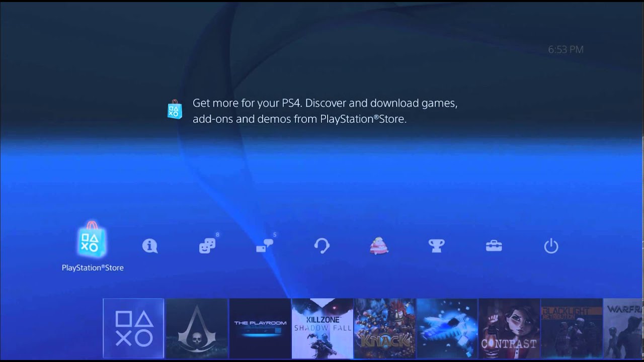Click the "Get more for your PS4" description

click(325, 111)
